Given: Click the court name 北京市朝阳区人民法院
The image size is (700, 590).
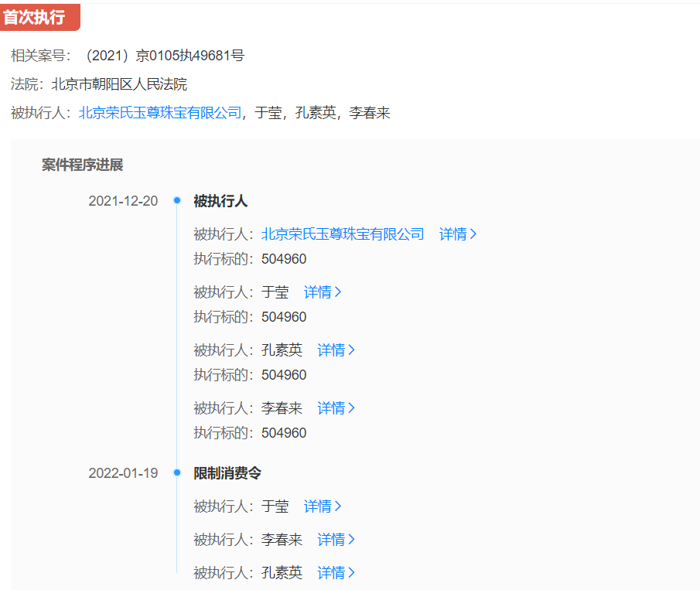Looking at the screenshot, I should (119, 84).
